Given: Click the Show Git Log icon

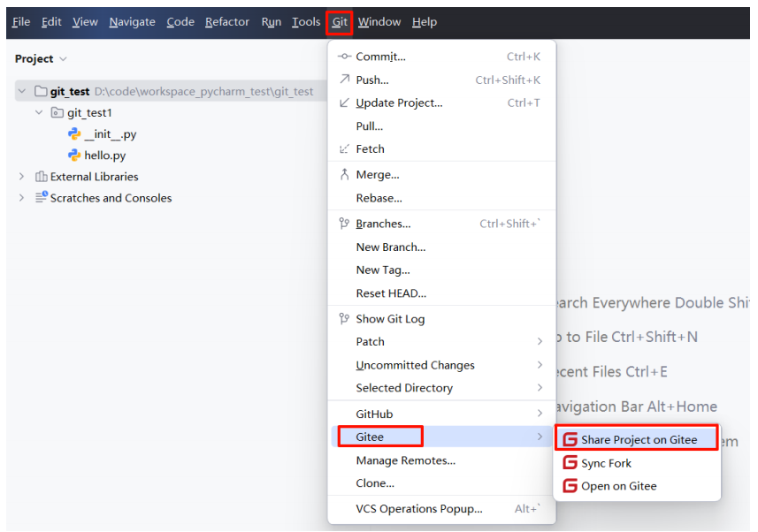Looking at the screenshot, I should pos(344,318).
